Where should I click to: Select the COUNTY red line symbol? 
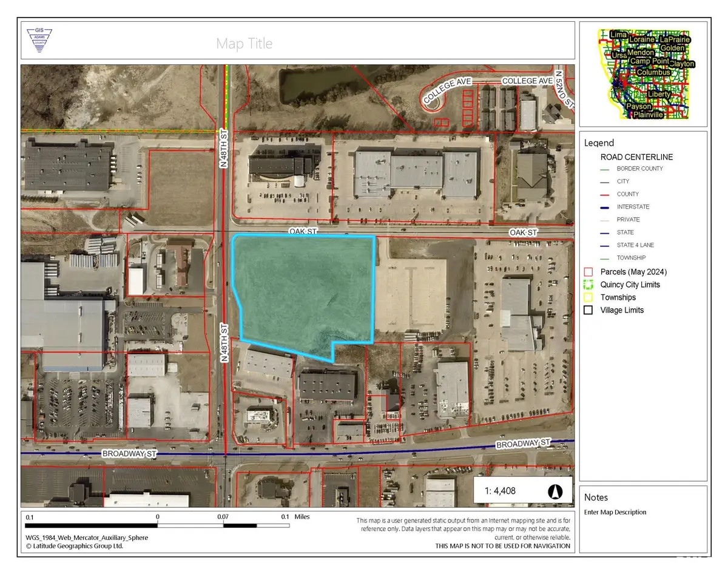click(x=604, y=194)
